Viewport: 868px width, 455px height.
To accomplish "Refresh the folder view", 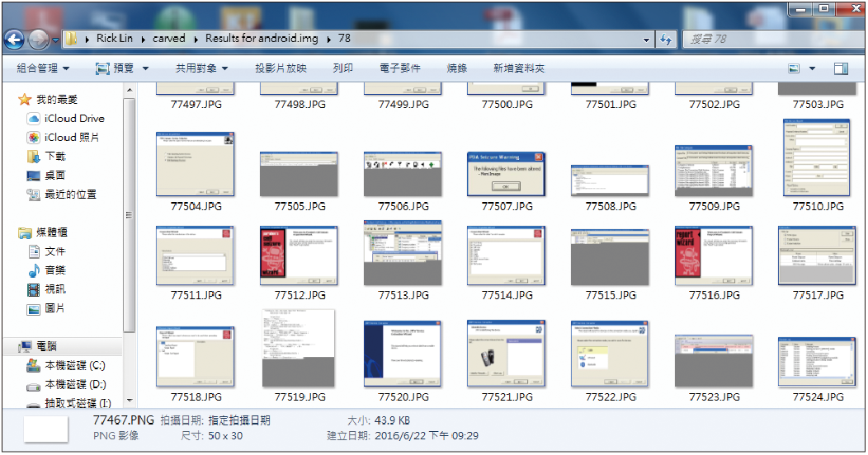I will (x=666, y=40).
